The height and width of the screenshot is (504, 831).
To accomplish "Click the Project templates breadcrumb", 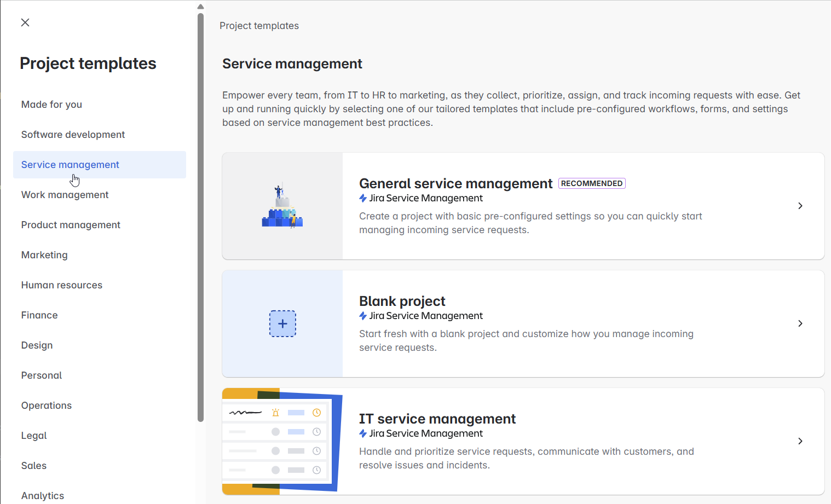I will pyautogui.click(x=259, y=25).
